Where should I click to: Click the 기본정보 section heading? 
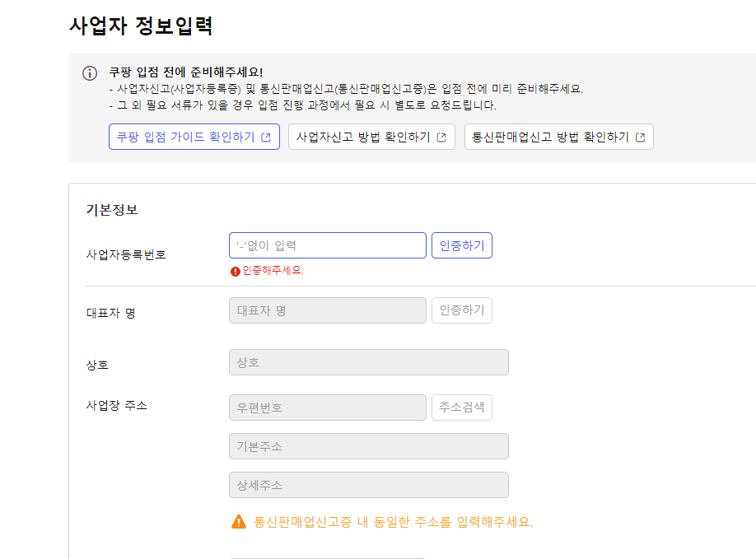click(x=112, y=210)
